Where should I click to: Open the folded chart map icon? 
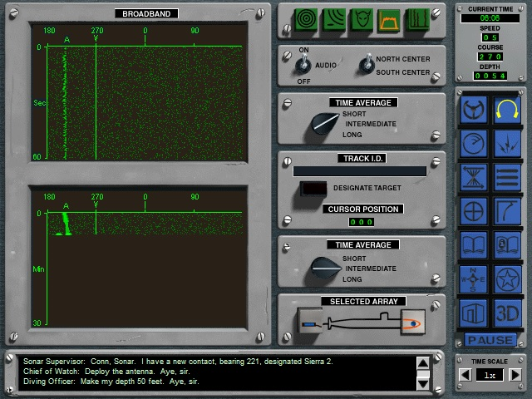point(474,313)
